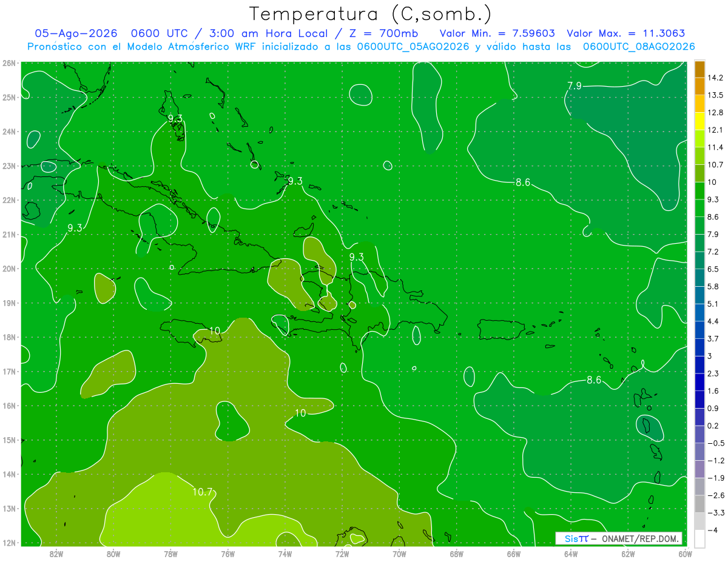Click the white legend swatch below -4

pos(699,539)
